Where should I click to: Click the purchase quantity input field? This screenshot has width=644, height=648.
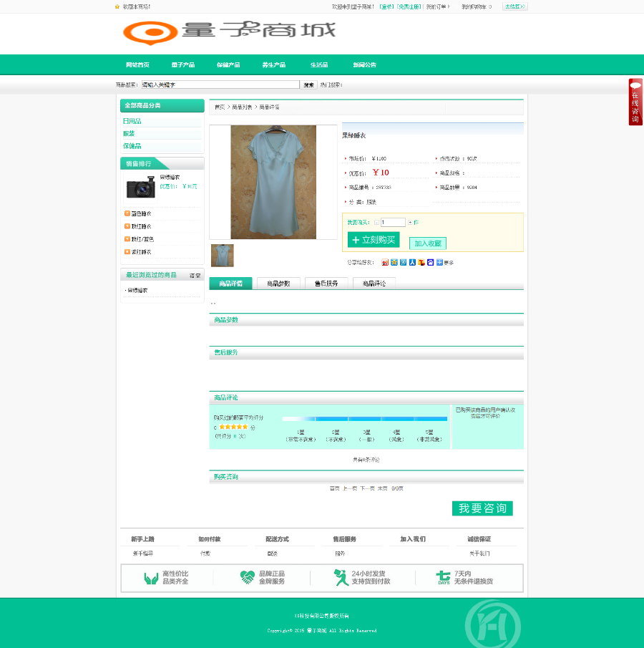tap(393, 223)
